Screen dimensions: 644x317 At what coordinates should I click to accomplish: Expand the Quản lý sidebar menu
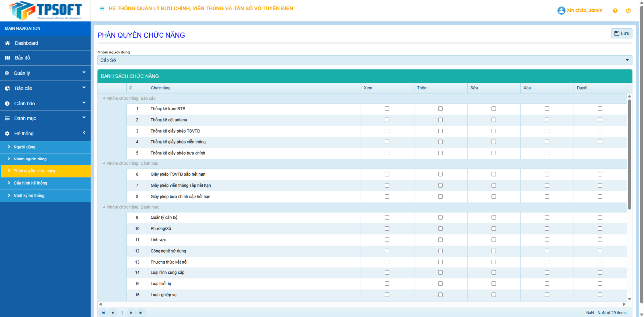45,73
